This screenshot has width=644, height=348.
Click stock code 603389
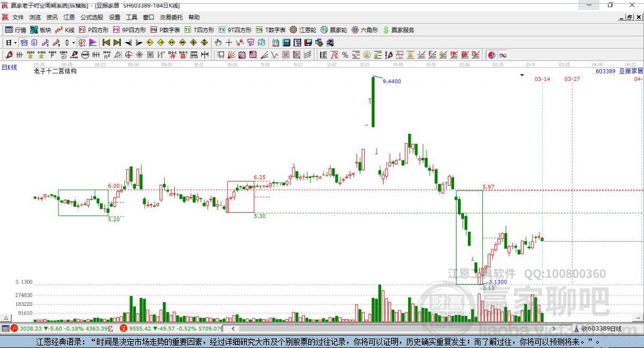[x=606, y=71]
